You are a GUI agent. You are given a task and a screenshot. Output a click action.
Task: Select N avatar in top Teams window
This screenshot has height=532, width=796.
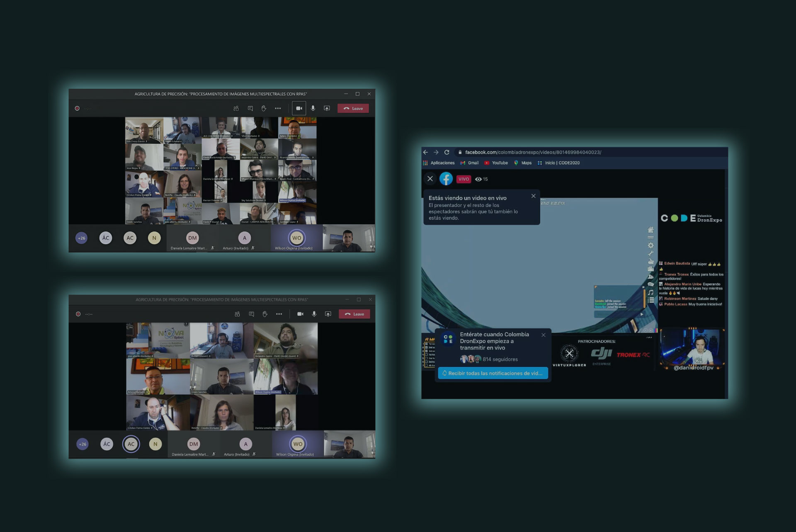point(154,238)
